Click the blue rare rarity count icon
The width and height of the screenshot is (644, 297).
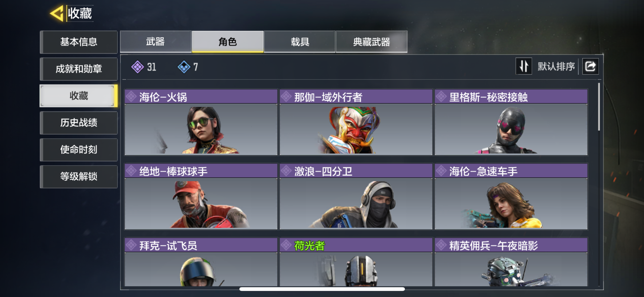(184, 67)
